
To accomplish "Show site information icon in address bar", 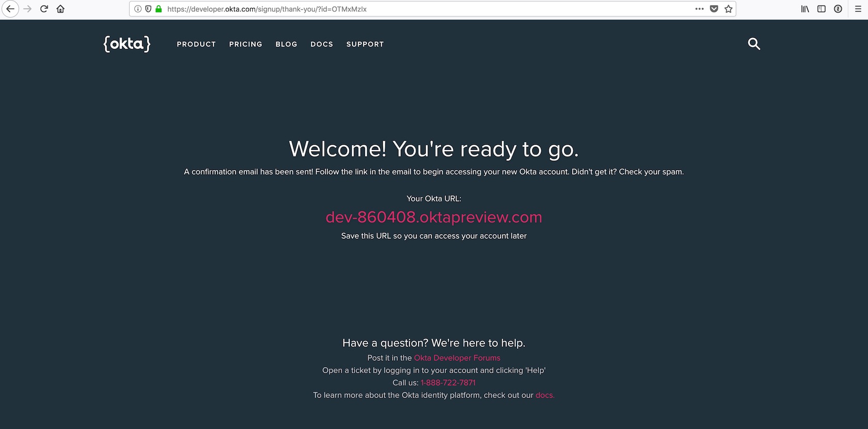I will click(x=138, y=9).
